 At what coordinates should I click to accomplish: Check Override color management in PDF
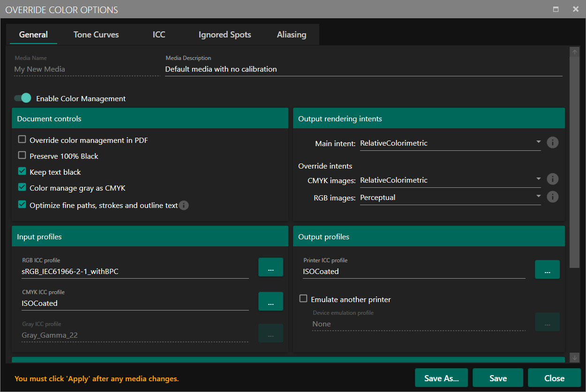[x=22, y=140]
